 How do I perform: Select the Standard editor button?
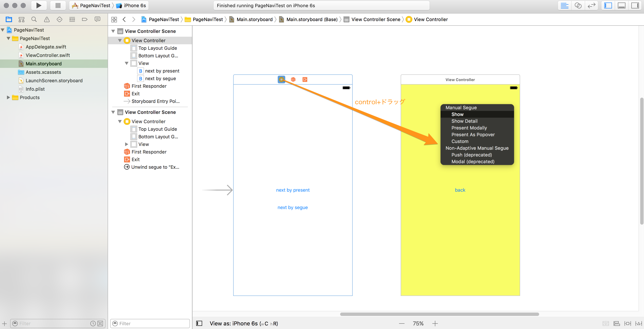click(x=564, y=5)
